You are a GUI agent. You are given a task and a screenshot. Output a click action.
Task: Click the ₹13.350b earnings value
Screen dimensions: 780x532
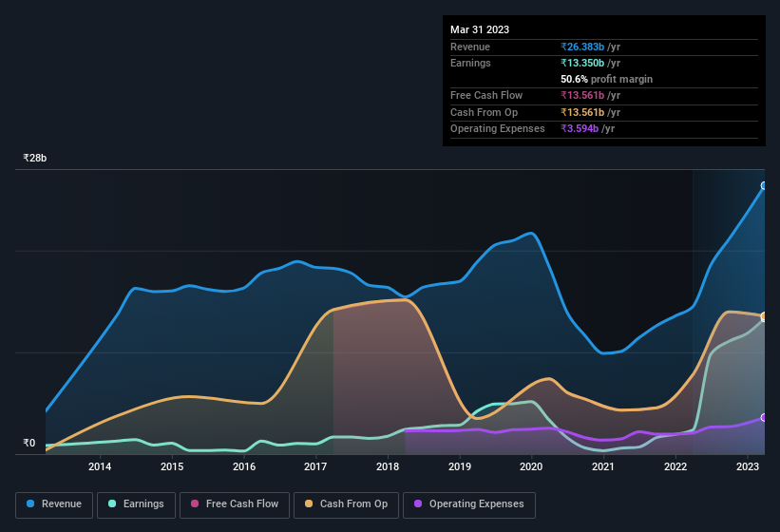(582, 63)
